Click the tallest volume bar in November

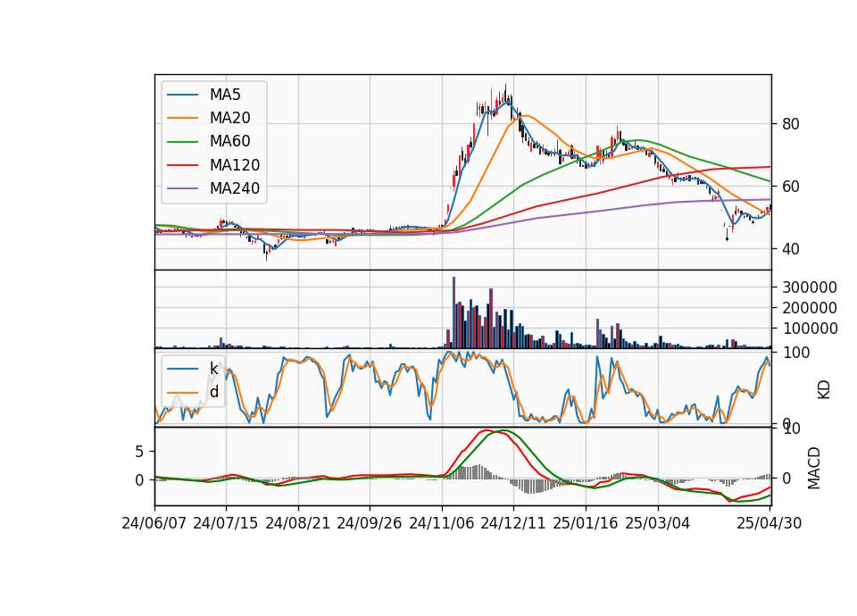pyautogui.click(x=453, y=312)
